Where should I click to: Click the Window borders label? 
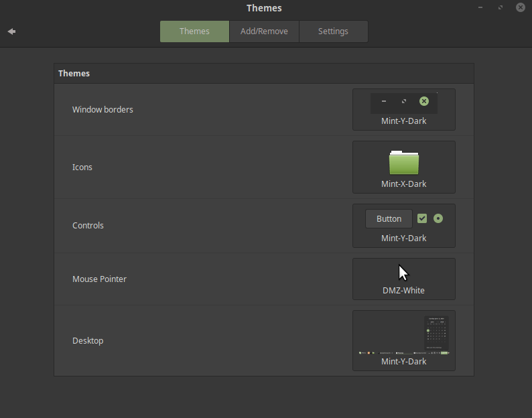click(103, 110)
